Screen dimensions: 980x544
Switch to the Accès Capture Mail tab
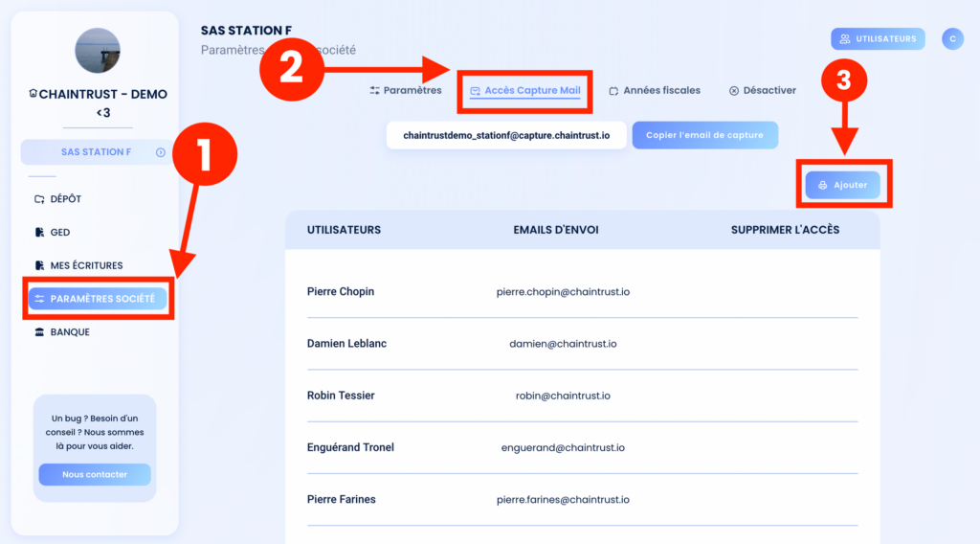[x=525, y=91]
